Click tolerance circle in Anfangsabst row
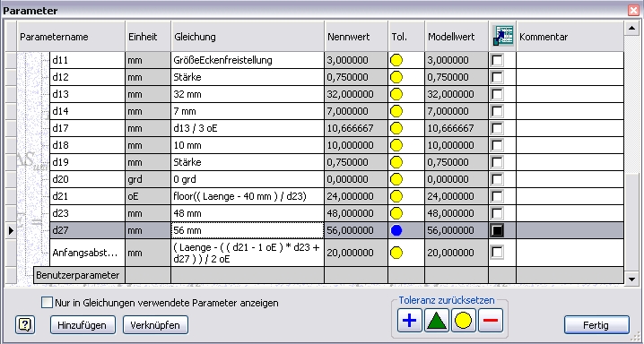Screen dimensions: 644x344 [x=396, y=253]
